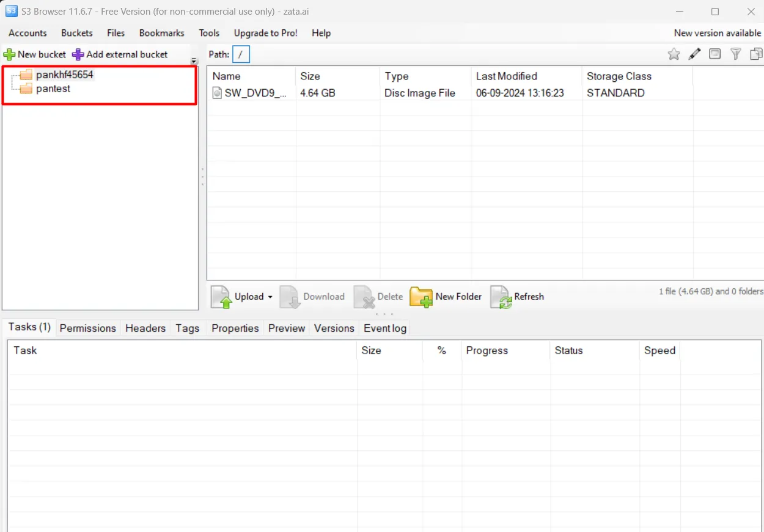Sort files by Last Modified column header
Image resolution: width=764 pixels, height=532 pixels.
527,76
